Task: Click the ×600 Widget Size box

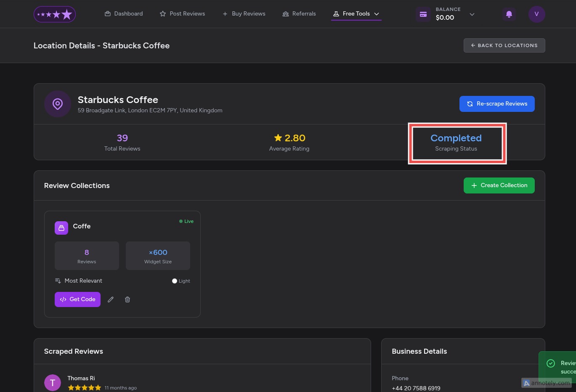Action: point(158,256)
